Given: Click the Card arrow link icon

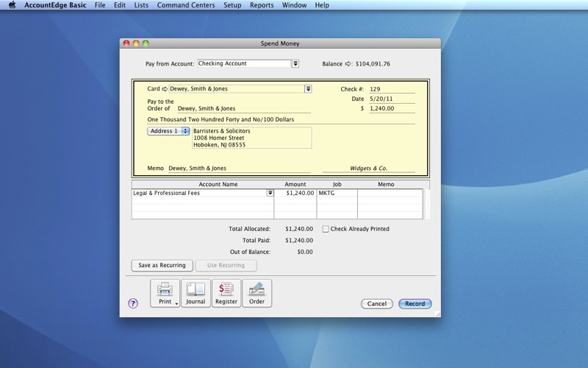Looking at the screenshot, I should pyautogui.click(x=165, y=89).
